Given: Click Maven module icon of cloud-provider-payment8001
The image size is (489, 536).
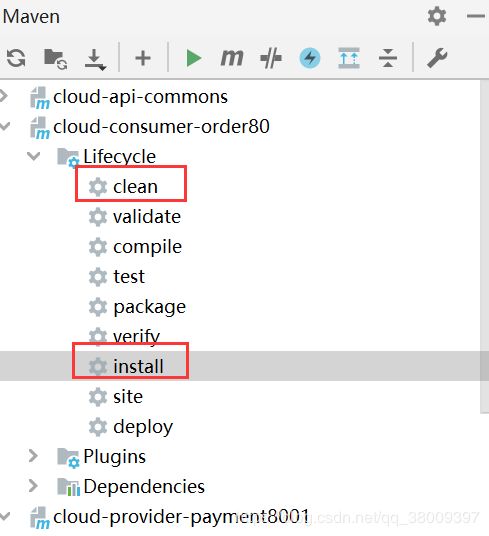Looking at the screenshot, I should point(40,518).
